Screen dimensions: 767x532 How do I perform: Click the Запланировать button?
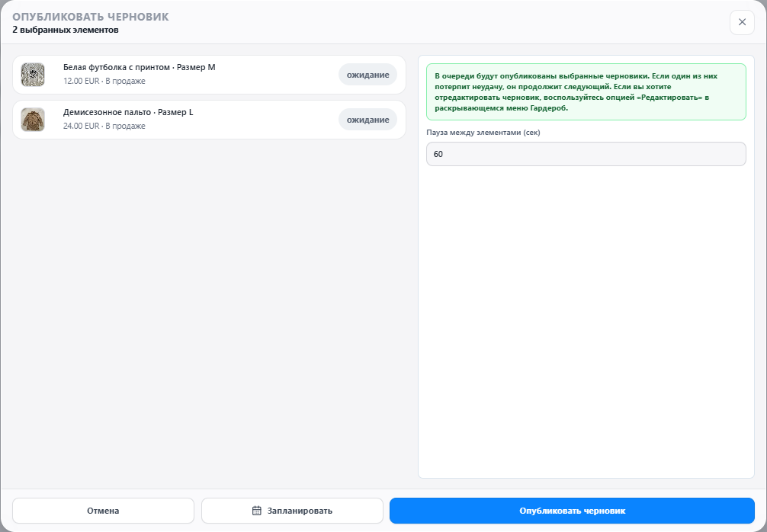coord(292,511)
